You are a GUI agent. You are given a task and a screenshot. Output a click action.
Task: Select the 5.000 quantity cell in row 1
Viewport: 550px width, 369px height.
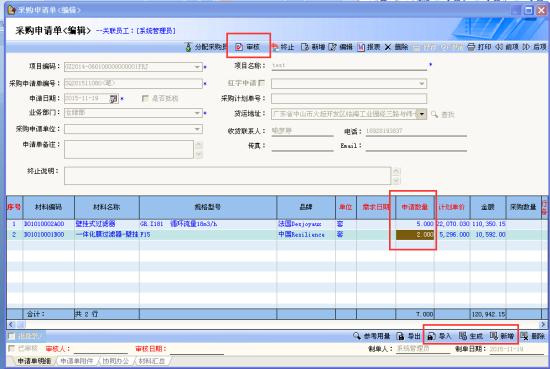[x=415, y=224]
